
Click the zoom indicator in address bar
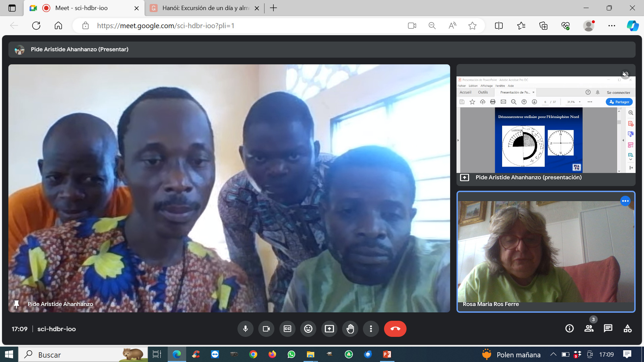pos(432,25)
